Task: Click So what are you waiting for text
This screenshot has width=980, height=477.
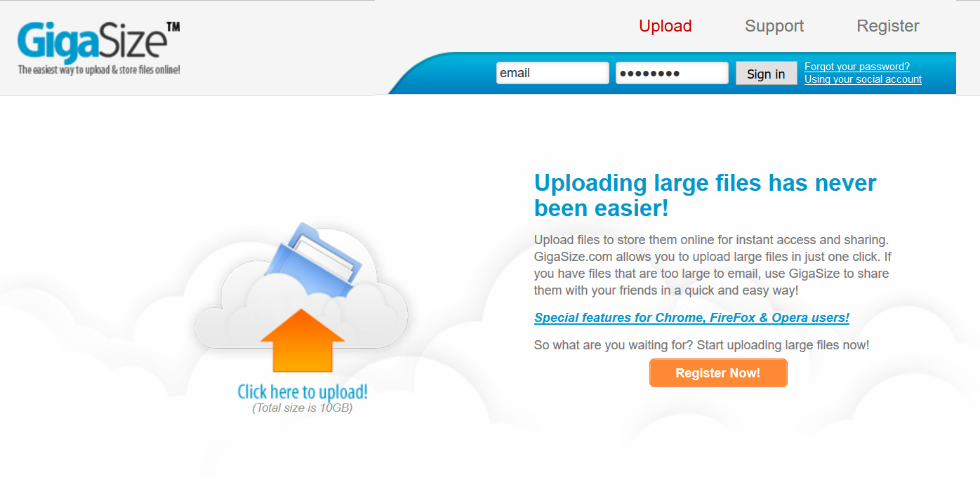Action: 702,345
